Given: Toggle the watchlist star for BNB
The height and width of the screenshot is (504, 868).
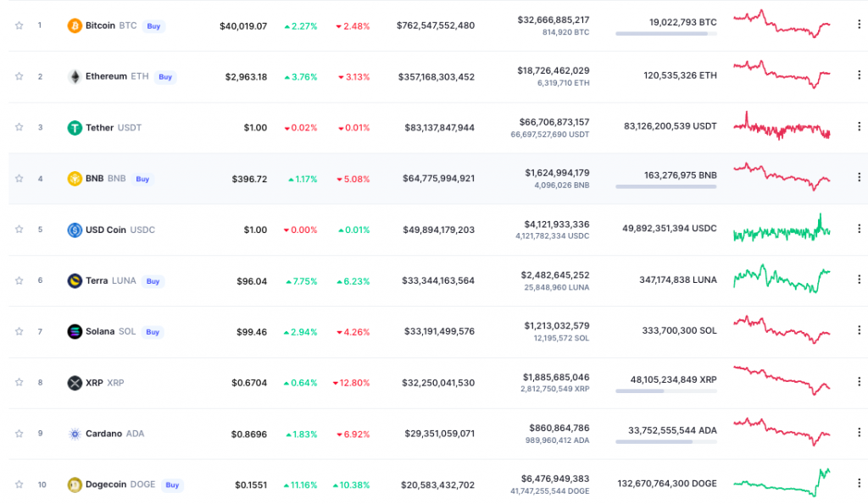Looking at the screenshot, I should pos(19,178).
